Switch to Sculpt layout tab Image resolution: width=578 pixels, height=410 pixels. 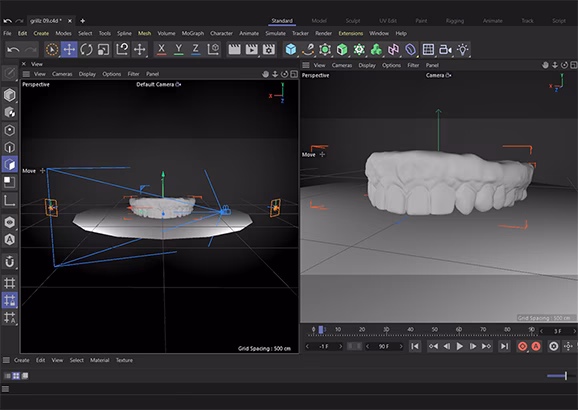click(353, 21)
